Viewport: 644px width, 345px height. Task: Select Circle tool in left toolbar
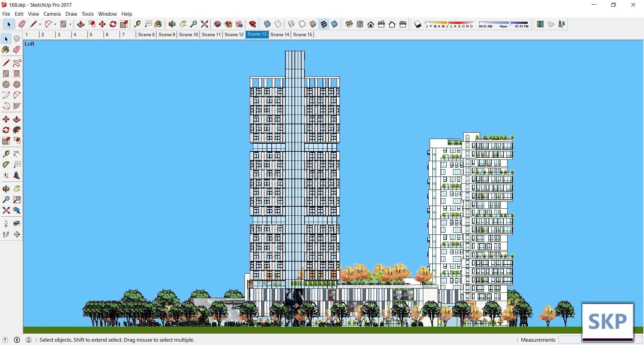point(6,84)
